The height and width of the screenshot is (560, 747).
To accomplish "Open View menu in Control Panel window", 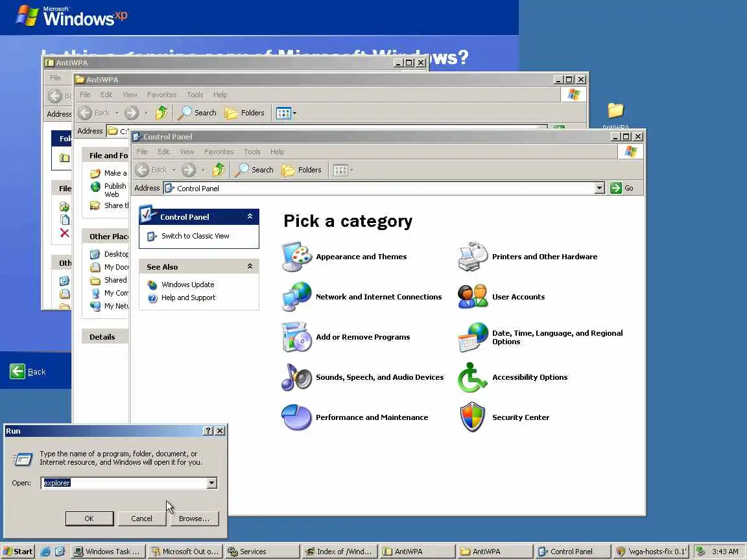I will [187, 152].
